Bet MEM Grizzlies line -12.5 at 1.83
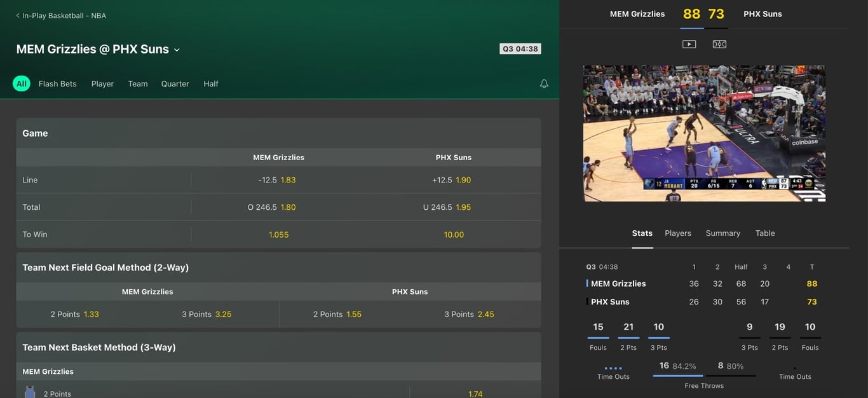This screenshot has height=398, width=868. point(278,180)
